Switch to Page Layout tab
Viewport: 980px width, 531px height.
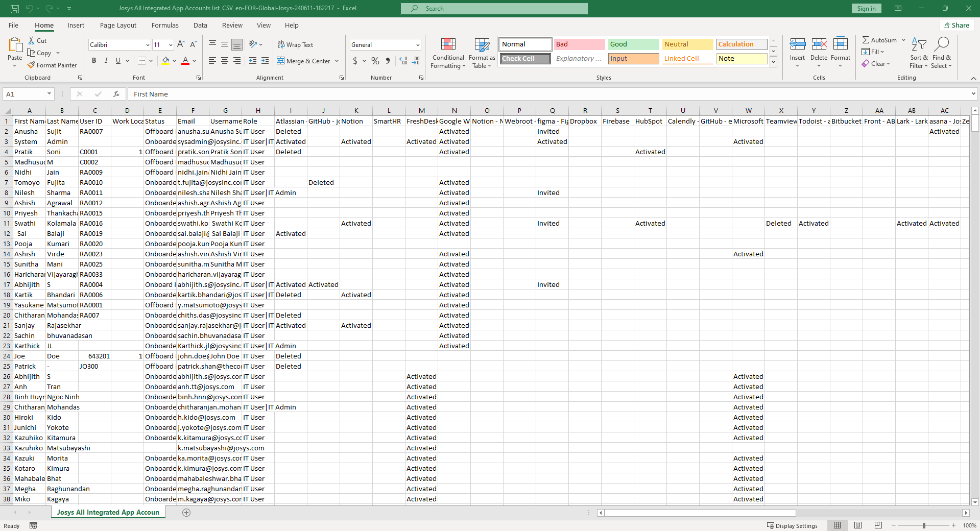(118, 25)
